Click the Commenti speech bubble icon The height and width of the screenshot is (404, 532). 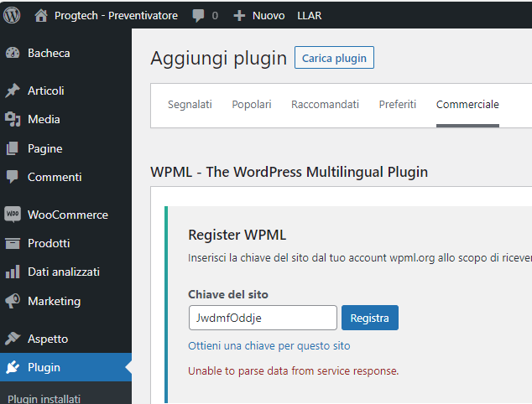[13, 177]
